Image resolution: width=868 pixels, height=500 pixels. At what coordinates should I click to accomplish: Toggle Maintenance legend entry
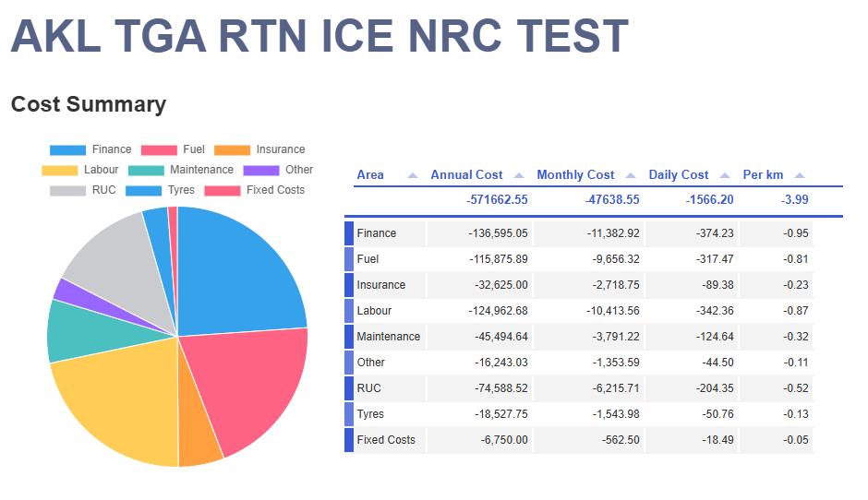181,170
